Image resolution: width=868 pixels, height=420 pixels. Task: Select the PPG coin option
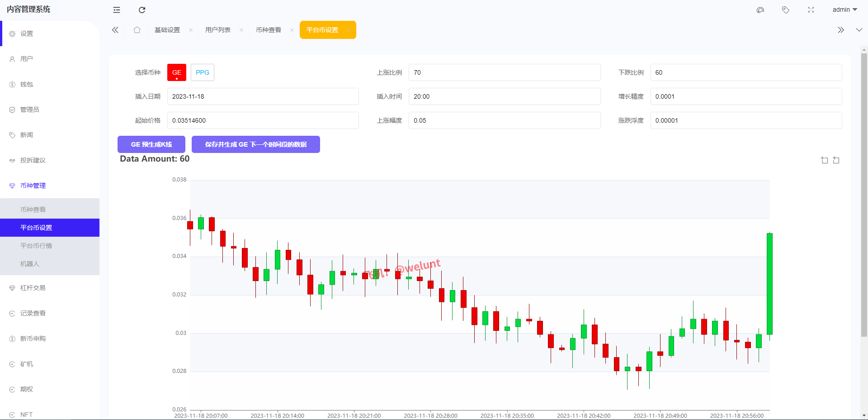click(203, 72)
